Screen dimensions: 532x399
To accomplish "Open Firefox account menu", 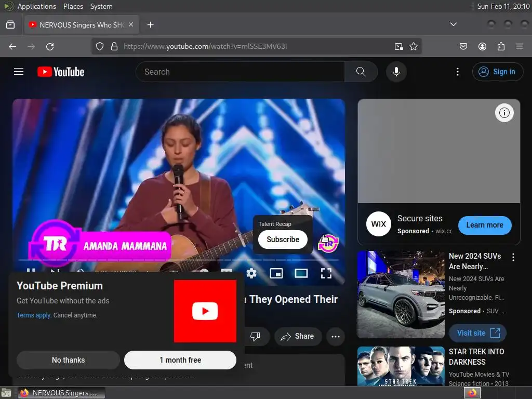I will click(x=482, y=46).
